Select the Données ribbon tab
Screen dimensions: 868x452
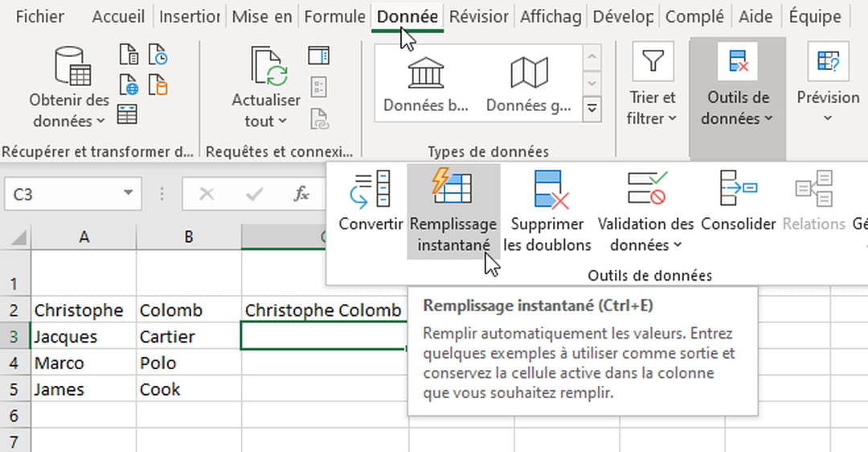coord(407,17)
